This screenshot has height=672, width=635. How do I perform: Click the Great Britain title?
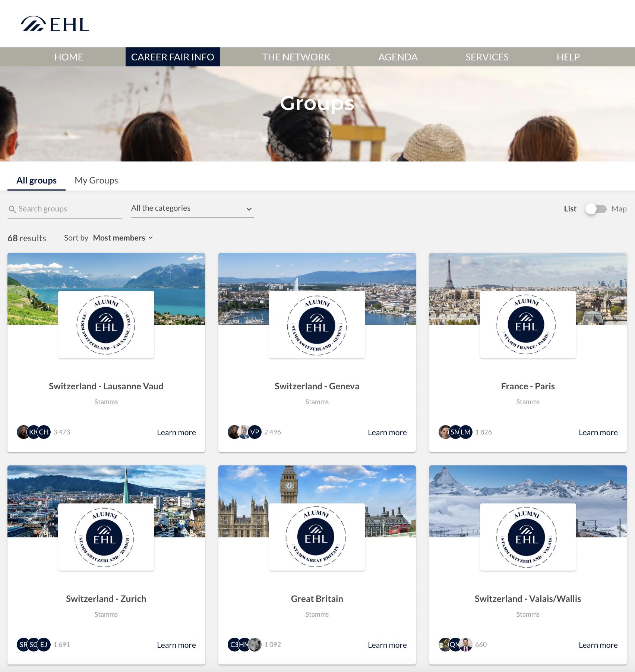tap(317, 599)
